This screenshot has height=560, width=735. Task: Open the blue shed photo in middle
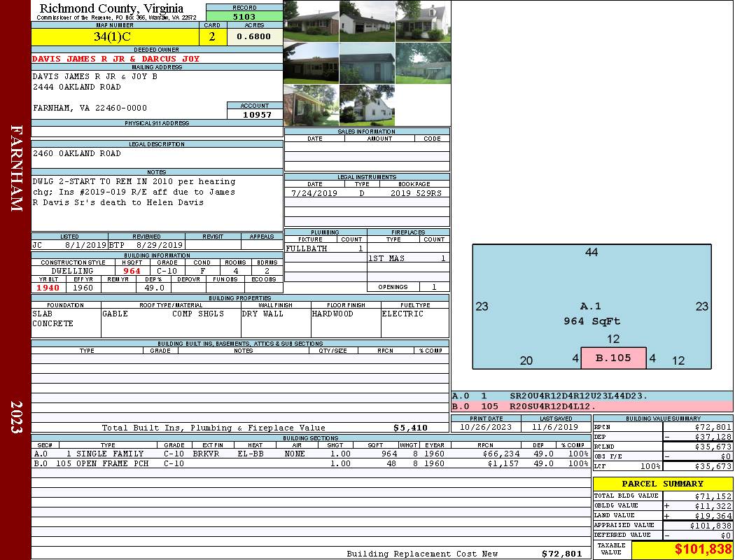coord(367,63)
